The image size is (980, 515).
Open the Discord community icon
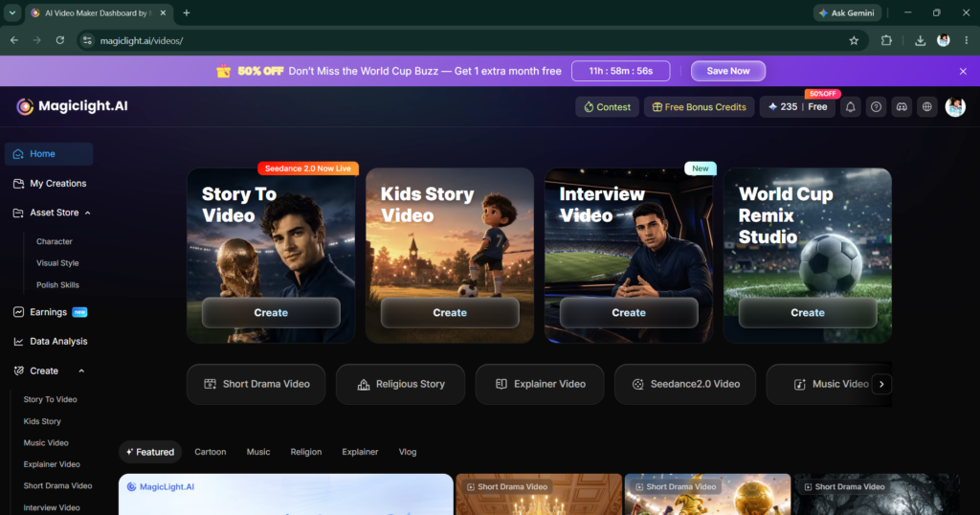coord(902,107)
